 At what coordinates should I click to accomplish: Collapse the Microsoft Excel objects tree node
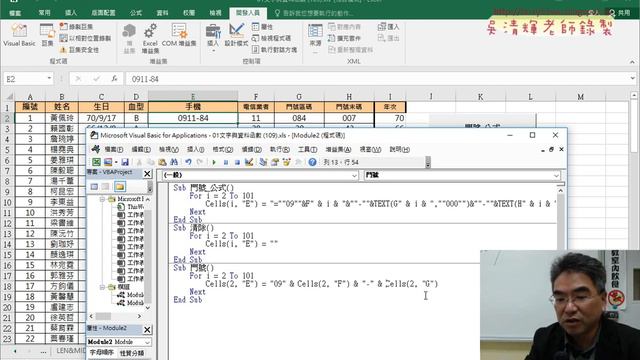102,199
